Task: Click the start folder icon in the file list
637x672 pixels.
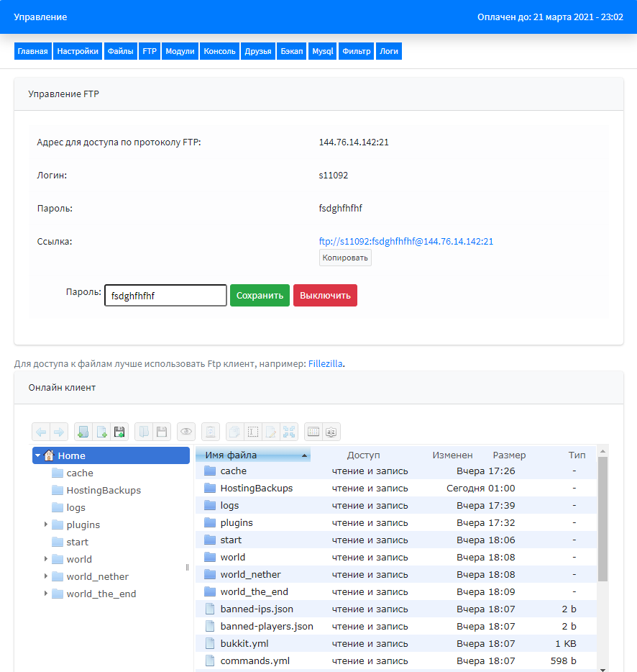Action: coord(210,540)
